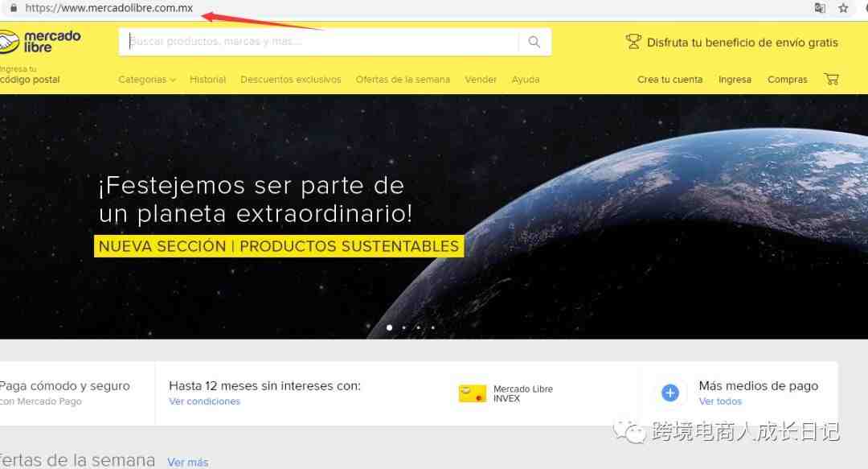Click Crea tu cuenta link

tap(669, 80)
